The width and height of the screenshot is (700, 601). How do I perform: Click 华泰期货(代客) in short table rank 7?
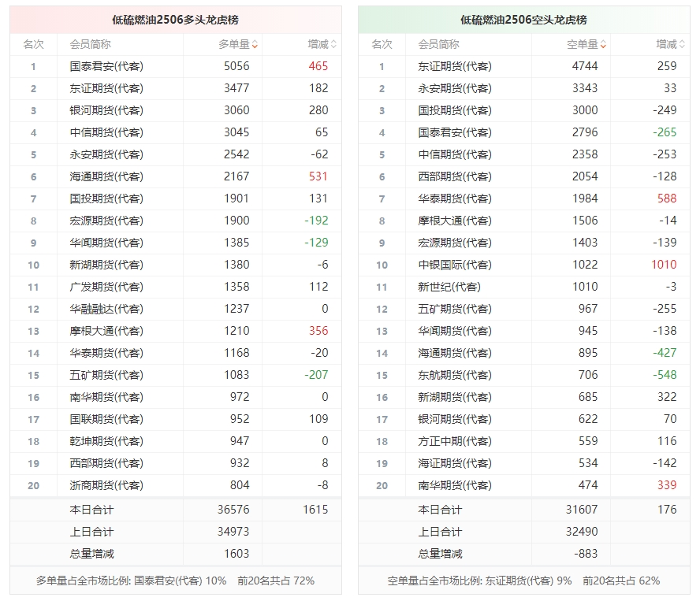455,198
